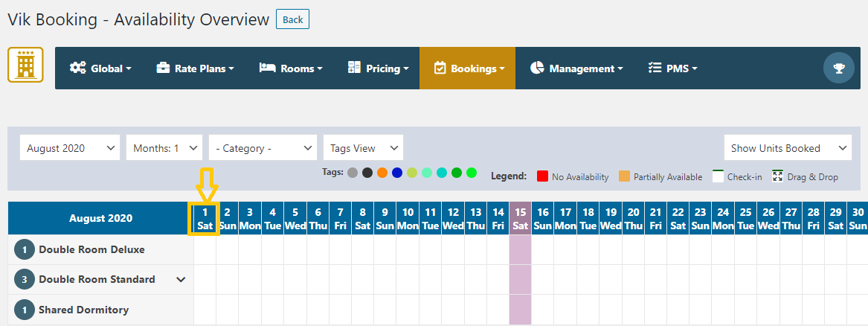Screen dimensions: 868x326
Task: Open the Rooms menu with bed icon
Action: [x=291, y=68]
